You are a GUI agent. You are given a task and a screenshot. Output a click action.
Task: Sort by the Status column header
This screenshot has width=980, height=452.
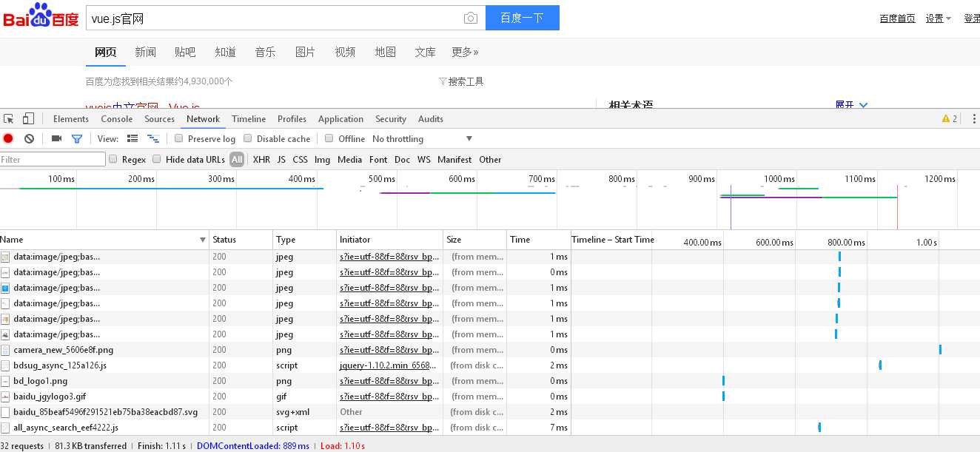coord(241,240)
